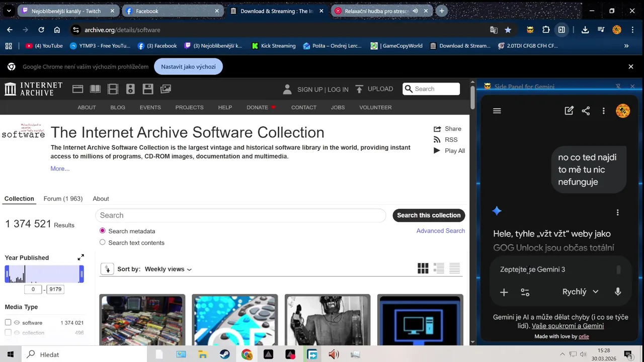Check the software media type checkbox
This screenshot has width=644, height=362.
[x=8, y=323]
